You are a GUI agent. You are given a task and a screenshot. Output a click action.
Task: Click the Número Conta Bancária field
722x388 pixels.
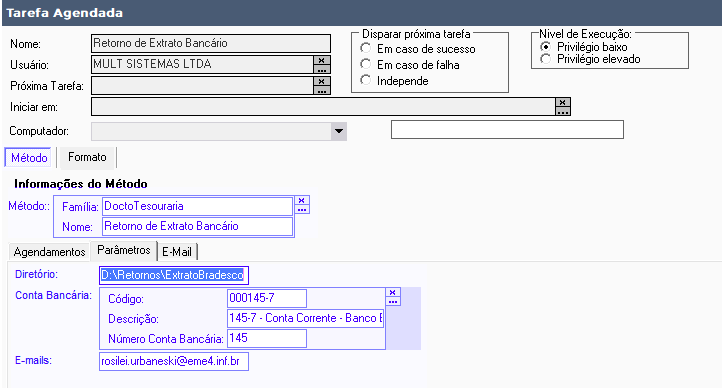[267, 338]
